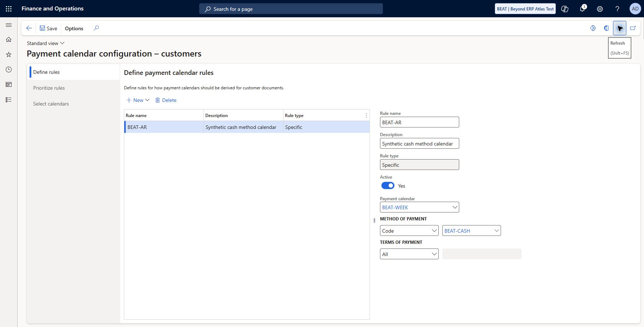Open the Settings gear

[x=600, y=9]
